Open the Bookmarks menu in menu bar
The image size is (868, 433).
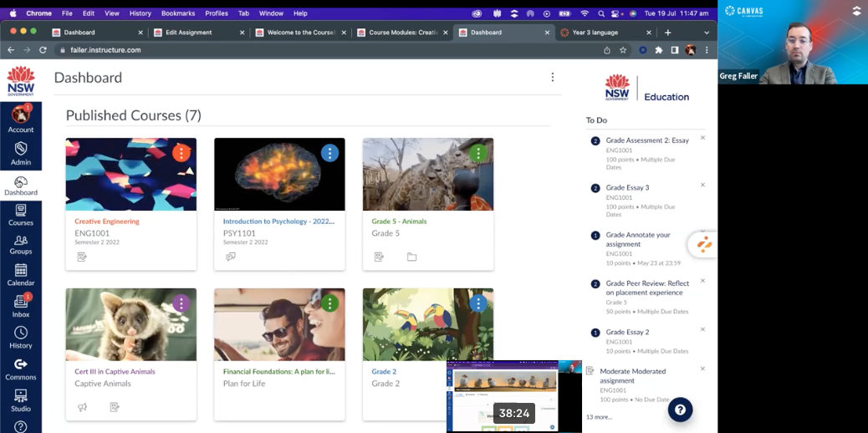[x=177, y=13]
